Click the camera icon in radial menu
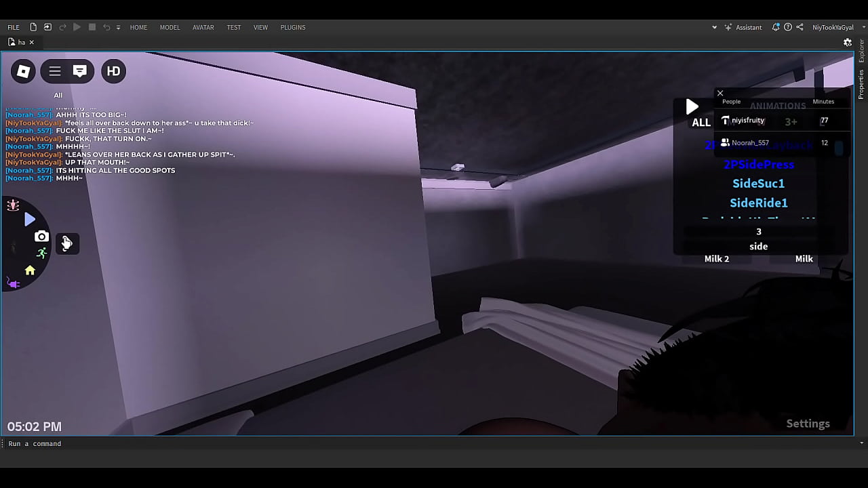This screenshot has height=488, width=868. pyautogui.click(x=41, y=237)
